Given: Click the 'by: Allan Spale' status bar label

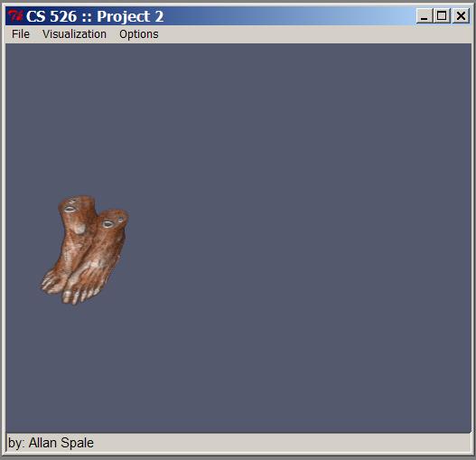Looking at the screenshot, I should [x=51, y=443].
